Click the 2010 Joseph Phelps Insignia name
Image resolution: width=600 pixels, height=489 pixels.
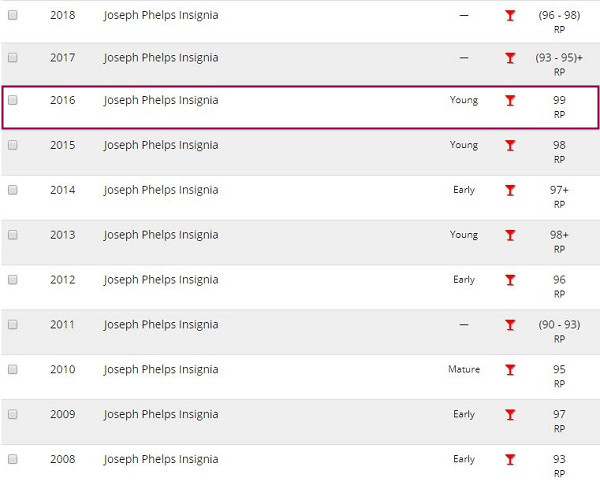coord(161,370)
